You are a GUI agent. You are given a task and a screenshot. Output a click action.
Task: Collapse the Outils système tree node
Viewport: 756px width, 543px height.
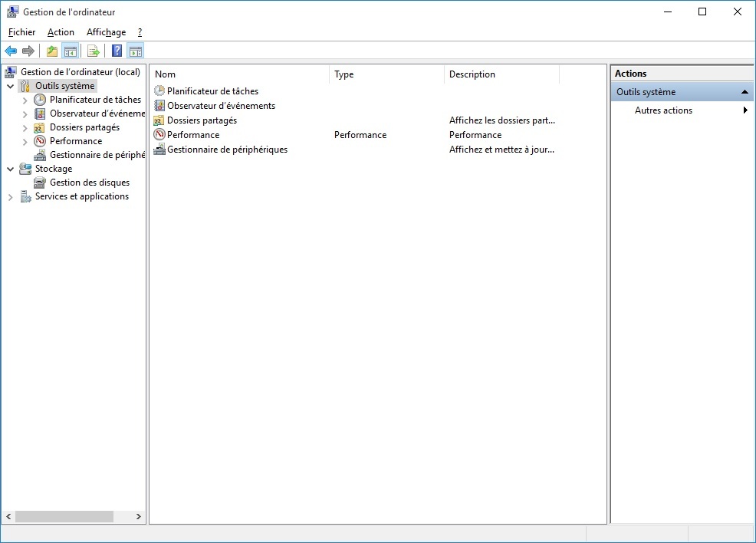[x=11, y=87]
